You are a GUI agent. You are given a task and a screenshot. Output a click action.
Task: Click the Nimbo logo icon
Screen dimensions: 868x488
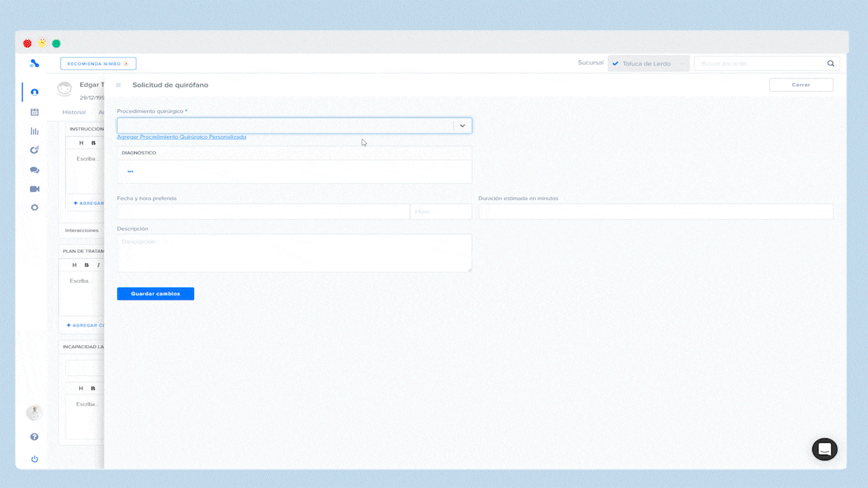click(x=35, y=64)
